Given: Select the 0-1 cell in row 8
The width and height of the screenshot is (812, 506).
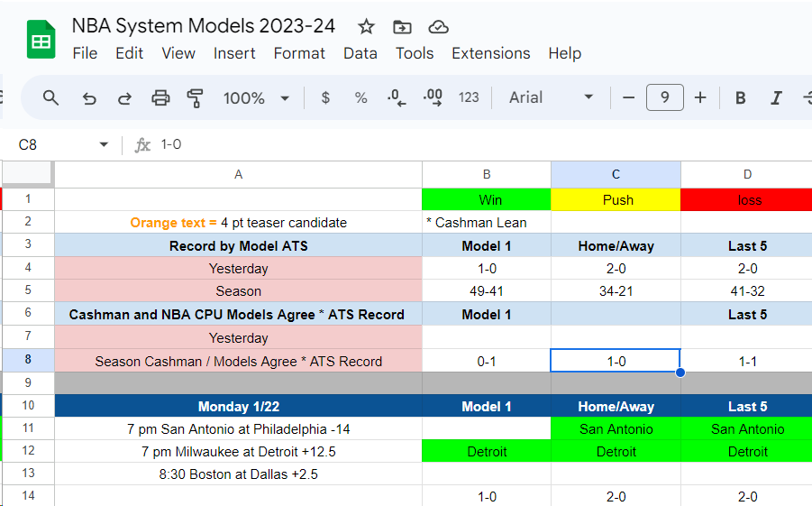Looking at the screenshot, I should coord(487,362).
